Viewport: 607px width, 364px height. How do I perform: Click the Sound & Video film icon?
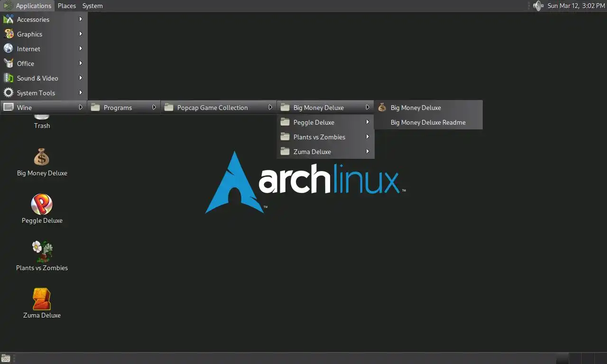(x=9, y=78)
